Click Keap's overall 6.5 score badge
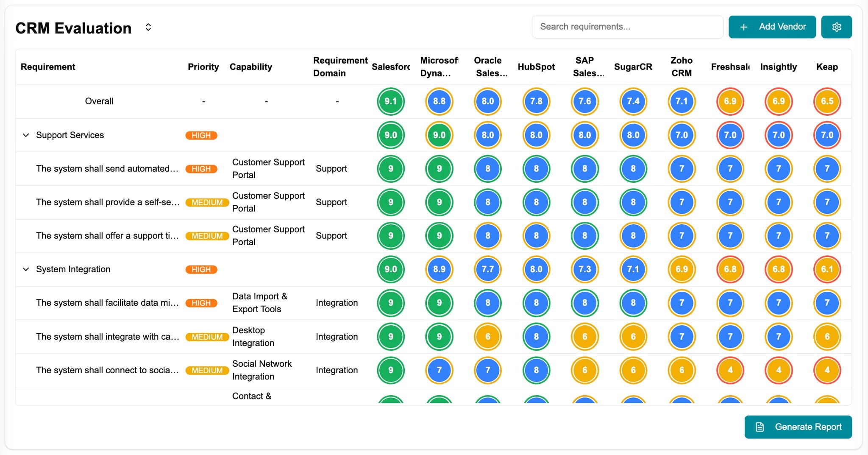Viewport: 868px width, 455px height. click(827, 101)
